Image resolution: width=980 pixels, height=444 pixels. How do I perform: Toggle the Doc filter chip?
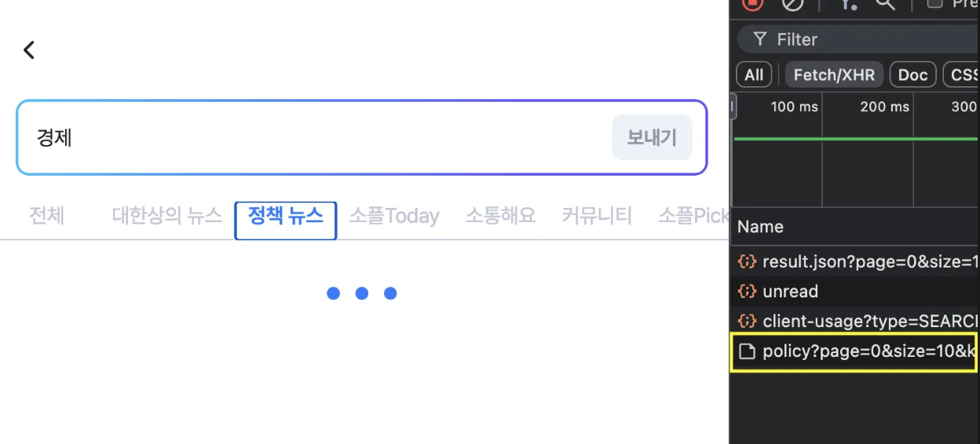click(x=912, y=75)
